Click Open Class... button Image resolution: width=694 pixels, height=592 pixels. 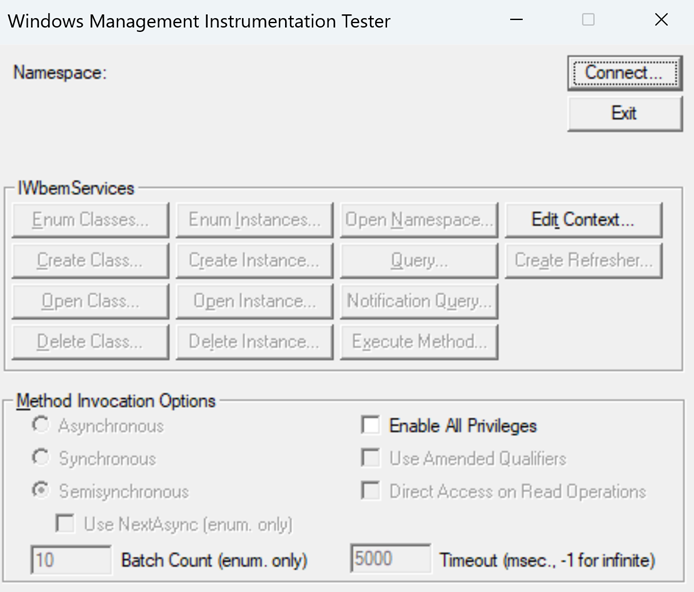[x=90, y=301]
